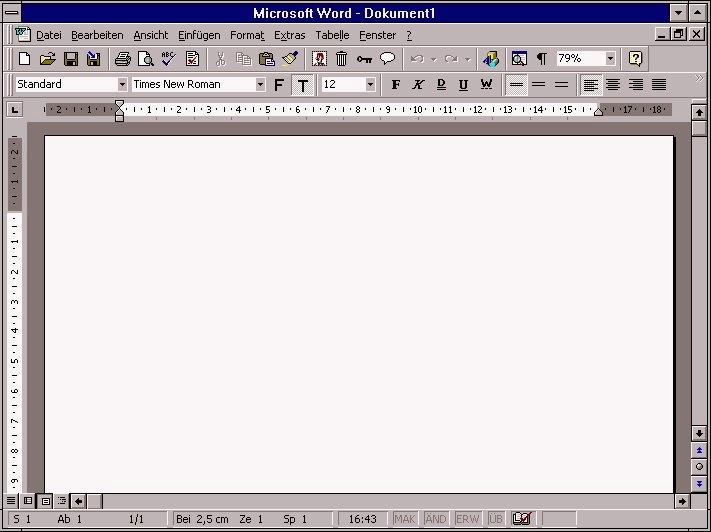The height and width of the screenshot is (532, 711).
Task: Open the Bearbeiten menu
Action: coord(97,35)
